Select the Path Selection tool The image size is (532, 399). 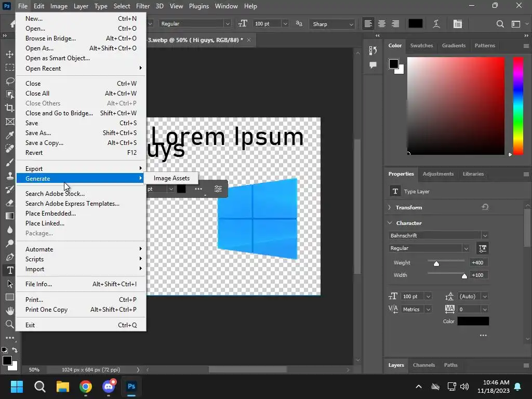(10, 284)
